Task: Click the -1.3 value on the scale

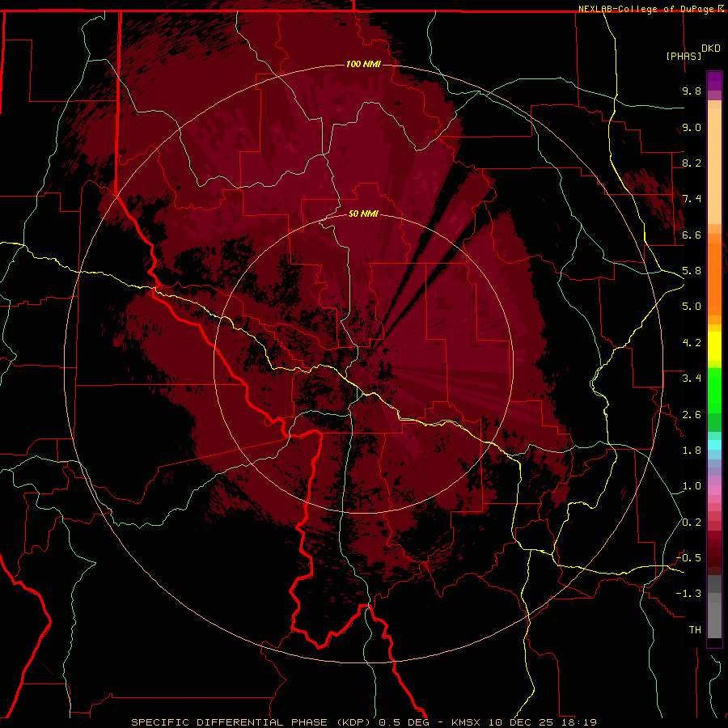Action: (x=688, y=594)
